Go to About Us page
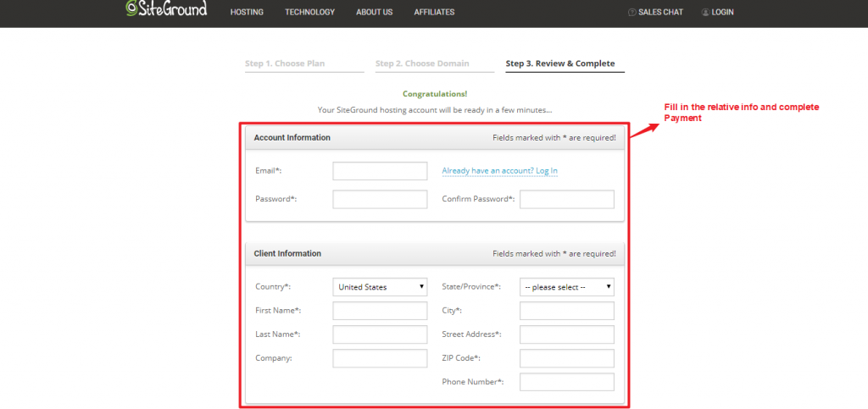868x409 pixels. point(374,13)
